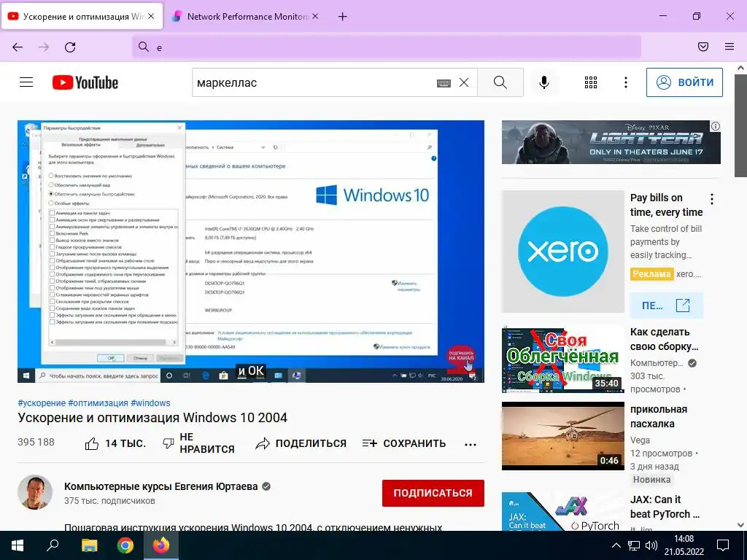Viewport: 747px width, 560px height.
Task: Open Облегчённая Сборка Windows video thumbnail
Action: (562, 359)
